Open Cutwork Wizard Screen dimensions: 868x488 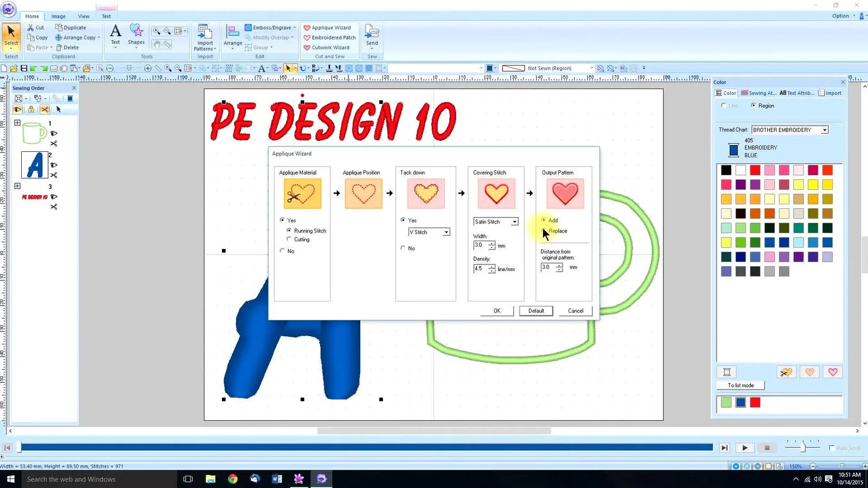pyautogui.click(x=326, y=47)
